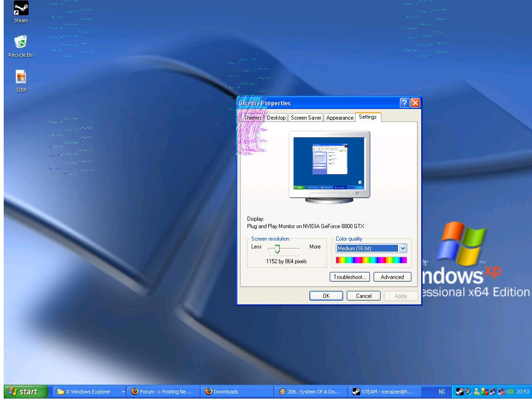The height and width of the screenshot is (399, 532).
Task: Click the greyed-out Apply button
Action: (401, 296)
